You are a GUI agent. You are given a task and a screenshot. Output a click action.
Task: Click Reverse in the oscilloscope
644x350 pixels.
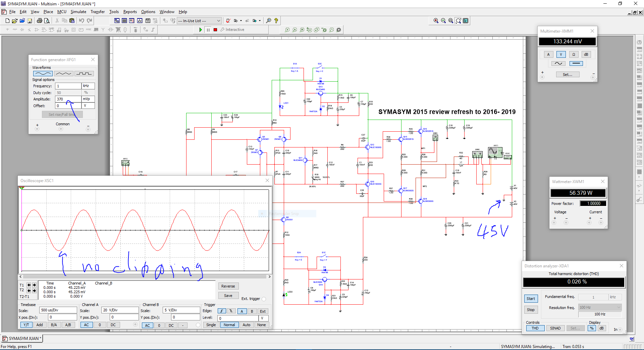pyautogui.click(x=228, y=286)
